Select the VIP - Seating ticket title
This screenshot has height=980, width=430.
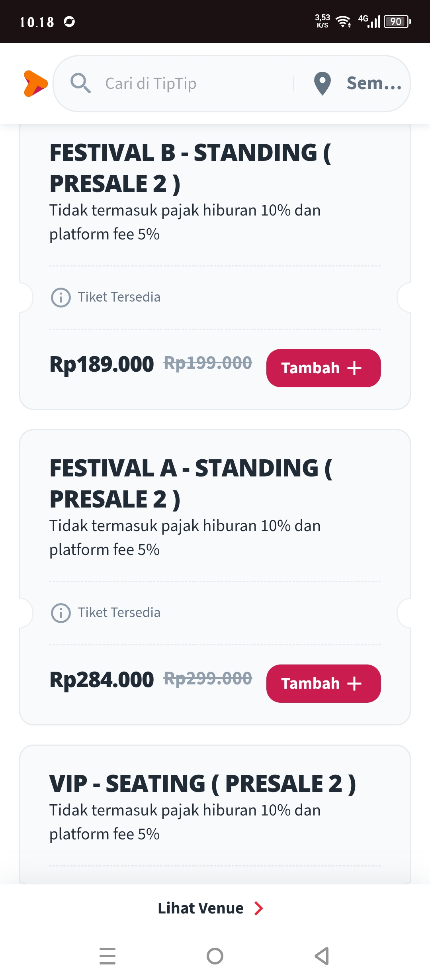point(202,784)
